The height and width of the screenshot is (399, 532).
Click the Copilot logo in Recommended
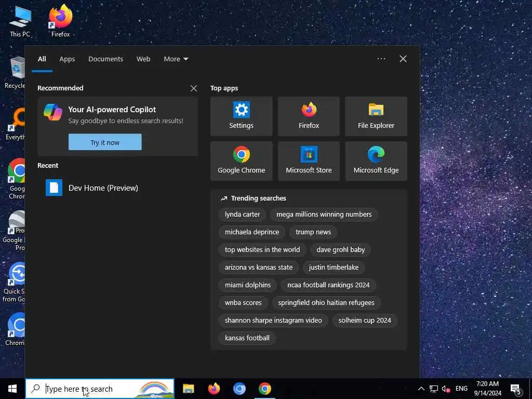tap(53, 112)
